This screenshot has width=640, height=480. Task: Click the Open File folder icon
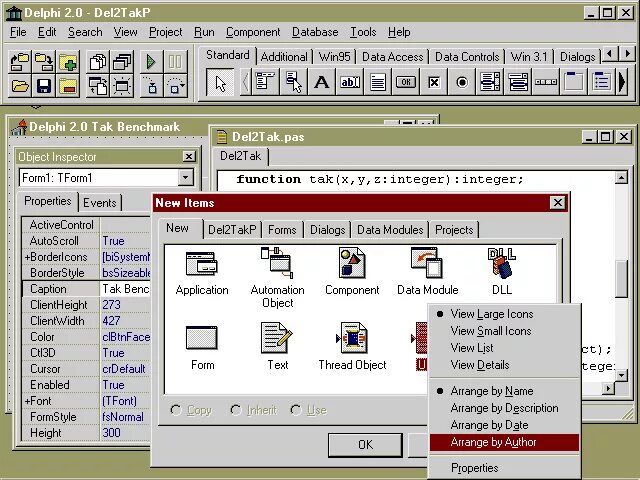click(x=20, y=86)
